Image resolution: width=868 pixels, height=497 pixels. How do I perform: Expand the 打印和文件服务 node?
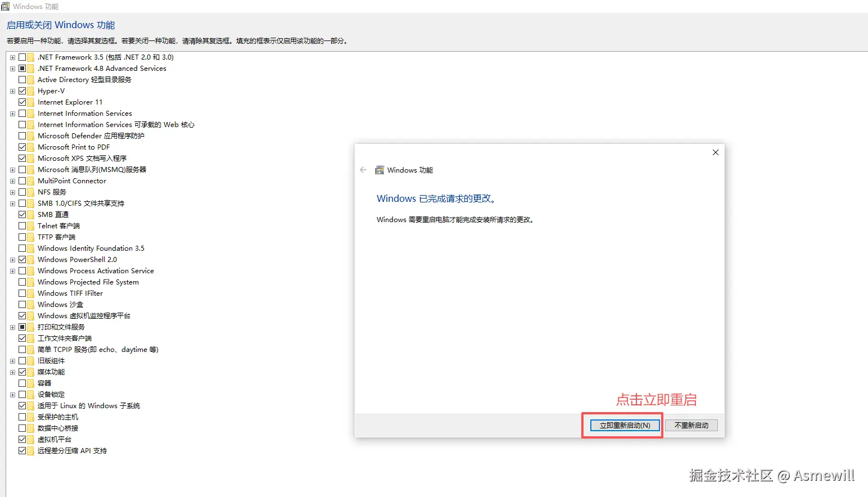click(x=12, y=327)
